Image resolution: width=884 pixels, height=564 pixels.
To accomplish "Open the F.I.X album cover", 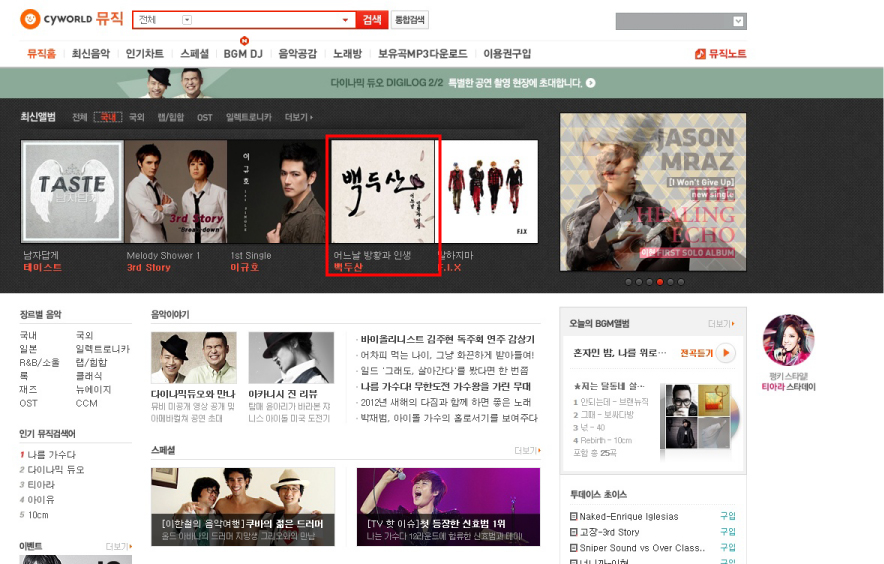I will (x=489, y=192).
